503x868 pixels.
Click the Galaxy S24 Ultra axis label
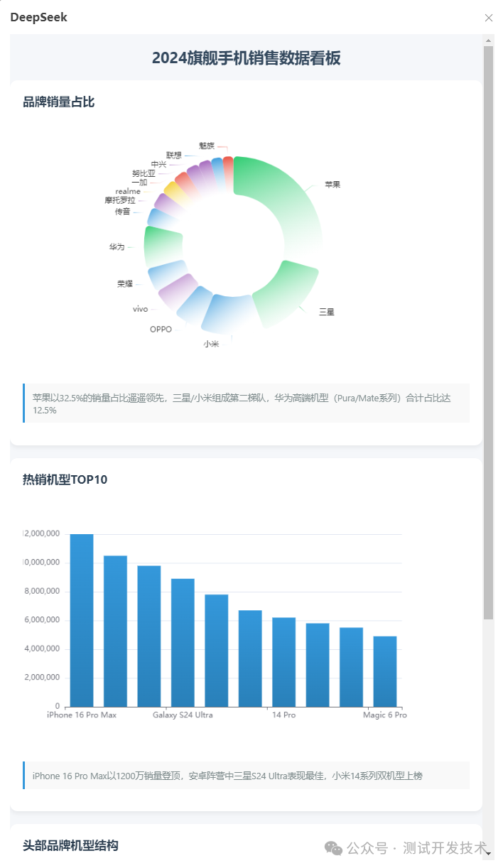(x=183, y=715)
